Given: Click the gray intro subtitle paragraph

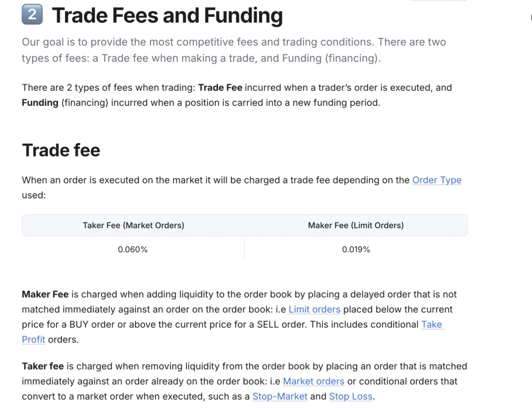Looking at the screenshot, I should pyautogui.click(x=234, y=50).
